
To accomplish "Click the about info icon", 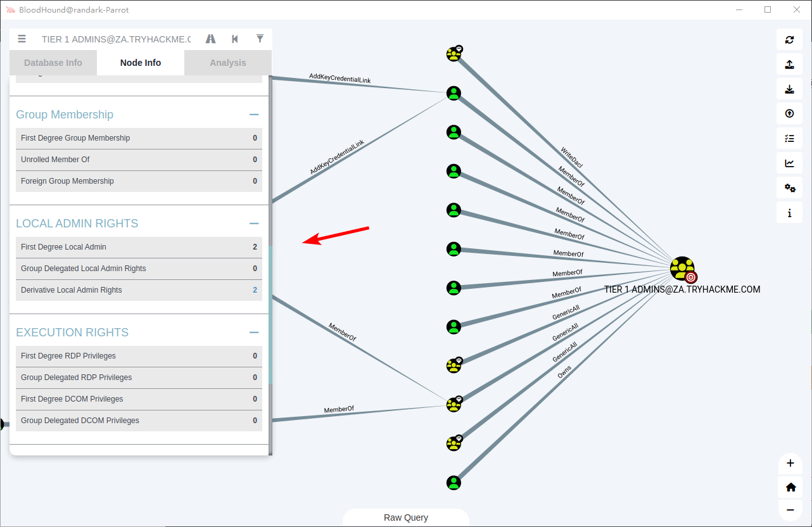I will pyautogui.click(x=789, y=213).
